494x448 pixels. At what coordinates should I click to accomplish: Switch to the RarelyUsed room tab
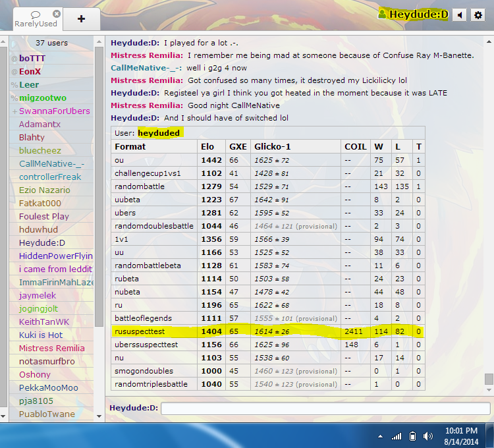click(38, 19)
